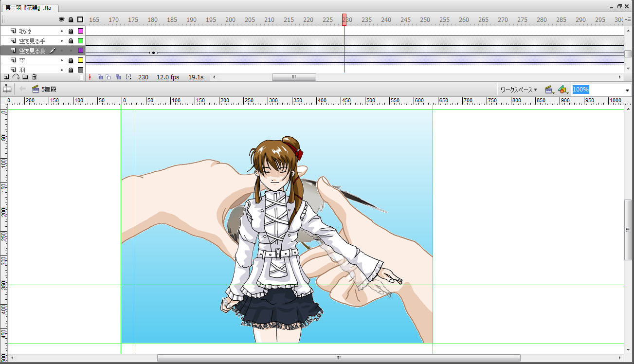
Task: Click the pencil edit icon on 空を見る鳥
Action: [x=53, y=51]
